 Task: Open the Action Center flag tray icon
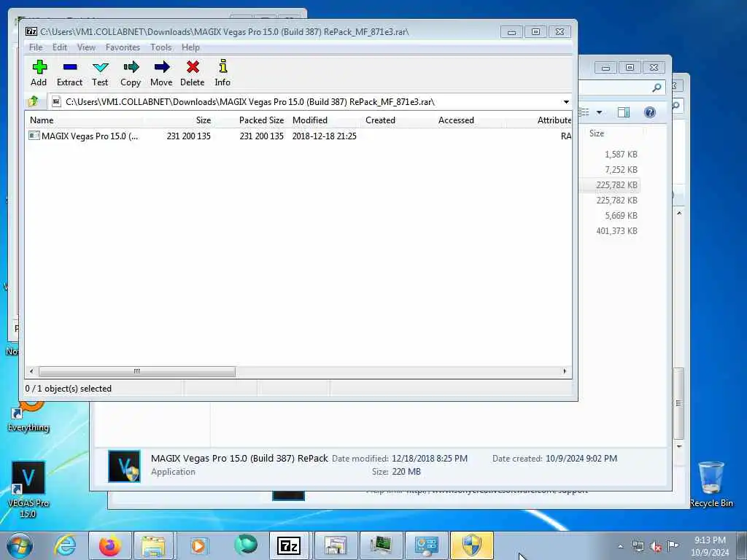pyautogui.click(x=673, y=546)
